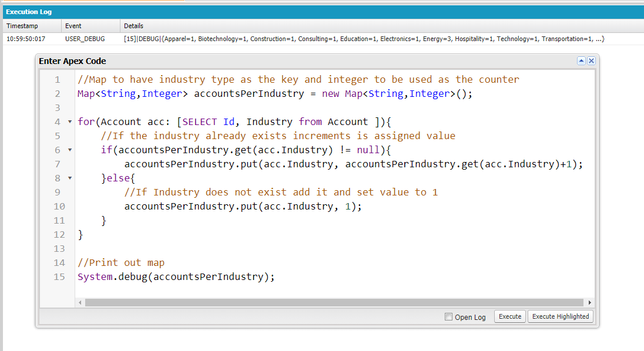Click the right arrow on the horizontal scrollbar
Image resolution: width=644 pixels, height=351 pixels.
pos(589,302)
